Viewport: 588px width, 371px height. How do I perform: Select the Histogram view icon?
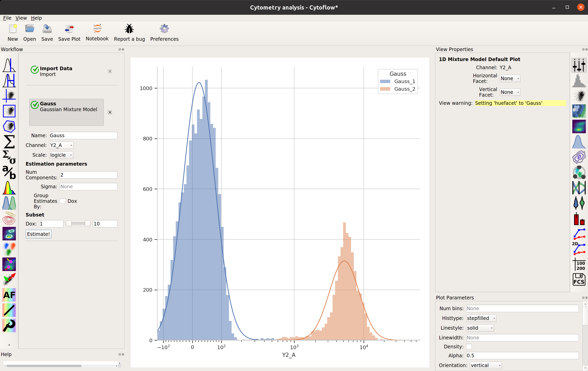pyautogui.click(x=579, y=81)
